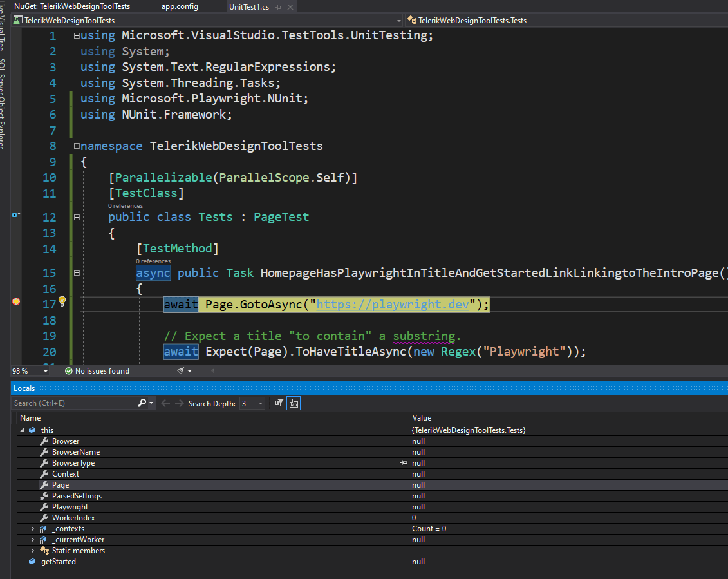Open the code cleanup profile dropdown arrow
This screenshot has width=728, height=579.
point(189,371)
